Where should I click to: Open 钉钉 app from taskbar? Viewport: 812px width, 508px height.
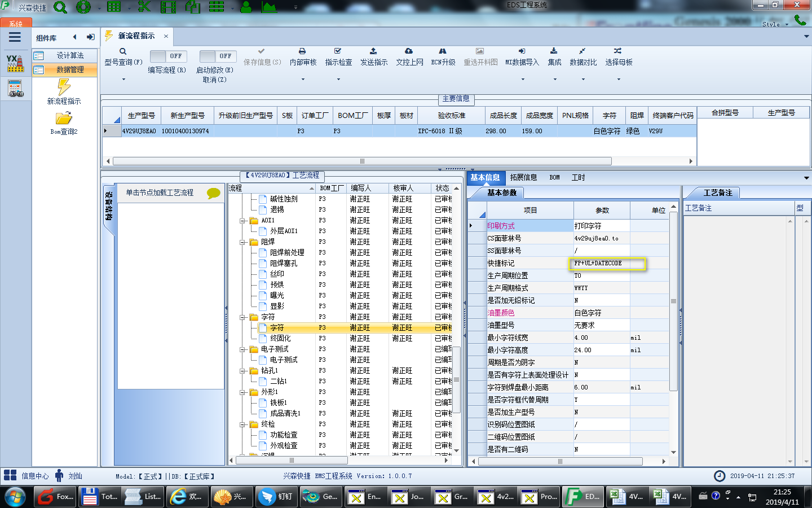[x=276, y=497]
